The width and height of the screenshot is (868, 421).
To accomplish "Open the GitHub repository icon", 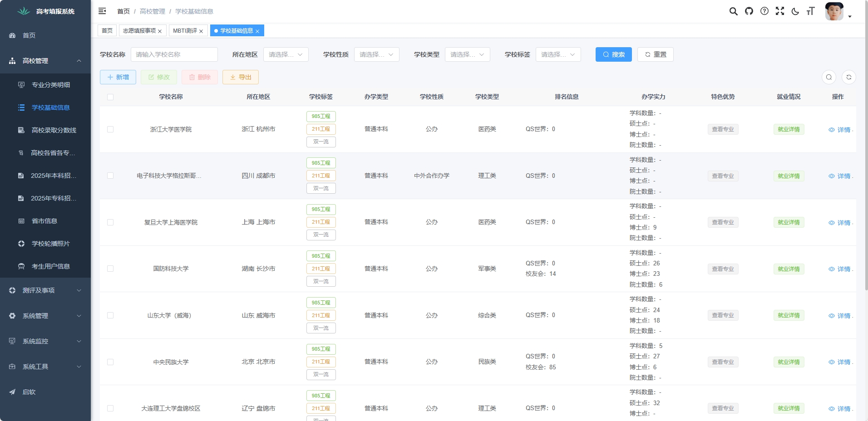I will [x=749, y=11].
